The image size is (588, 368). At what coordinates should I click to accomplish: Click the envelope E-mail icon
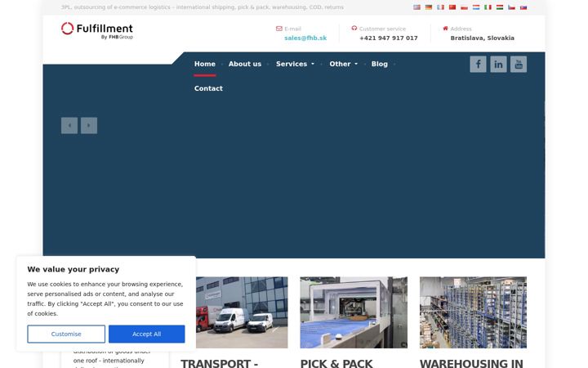[279, 29]
